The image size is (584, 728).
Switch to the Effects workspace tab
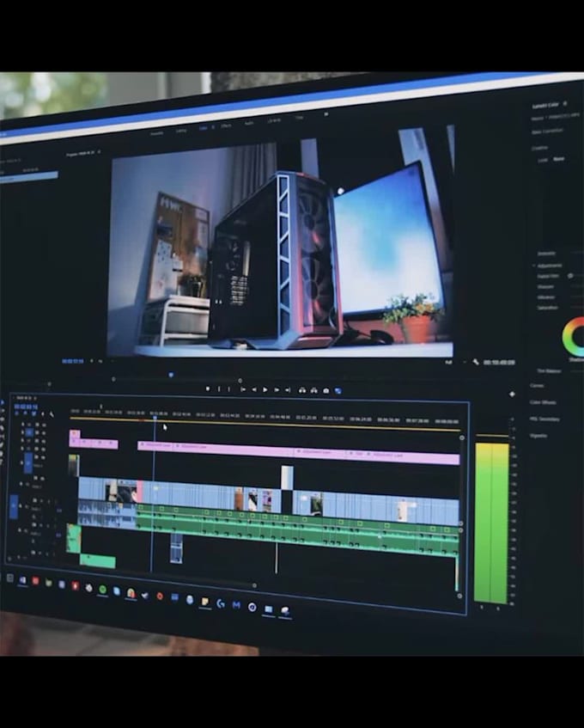click(226, 125)
